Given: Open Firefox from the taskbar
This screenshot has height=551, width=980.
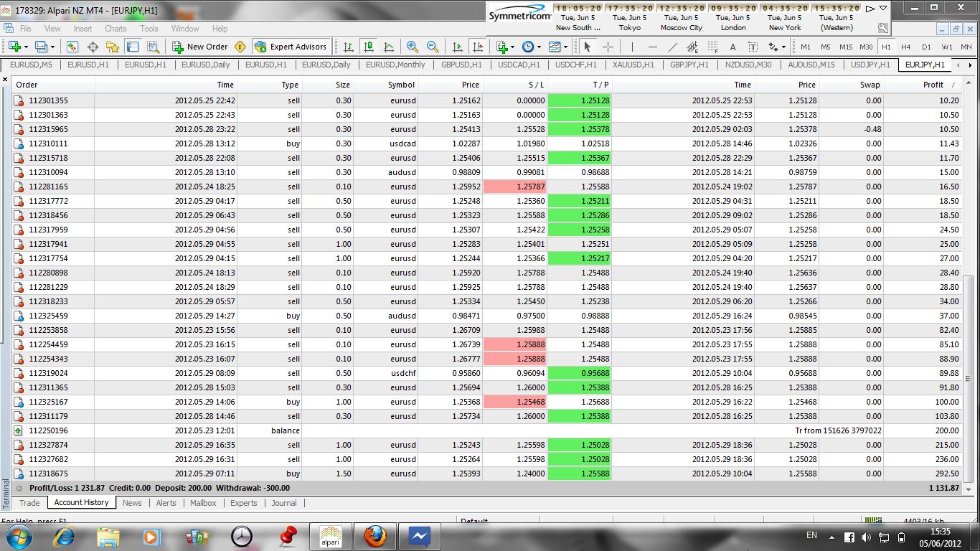Looking at the screenshot, I should point(374,536).
